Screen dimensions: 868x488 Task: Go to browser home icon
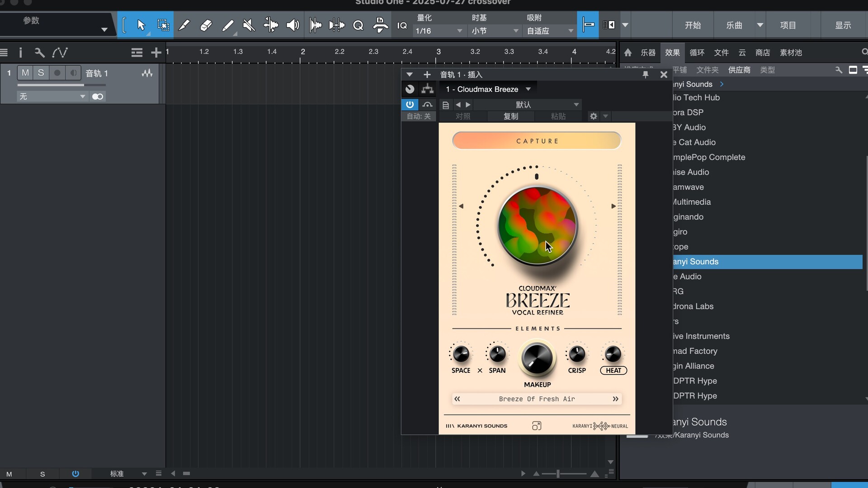coord(628,53)
